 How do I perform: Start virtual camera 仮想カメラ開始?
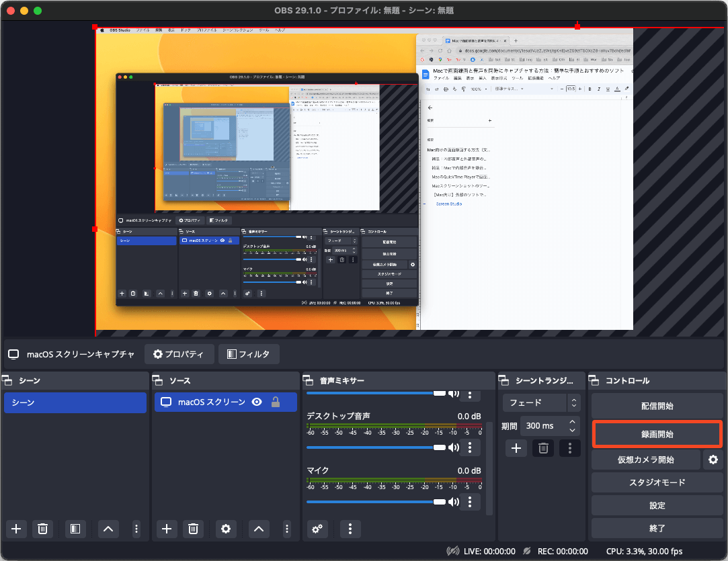click(x=646, y=460)
